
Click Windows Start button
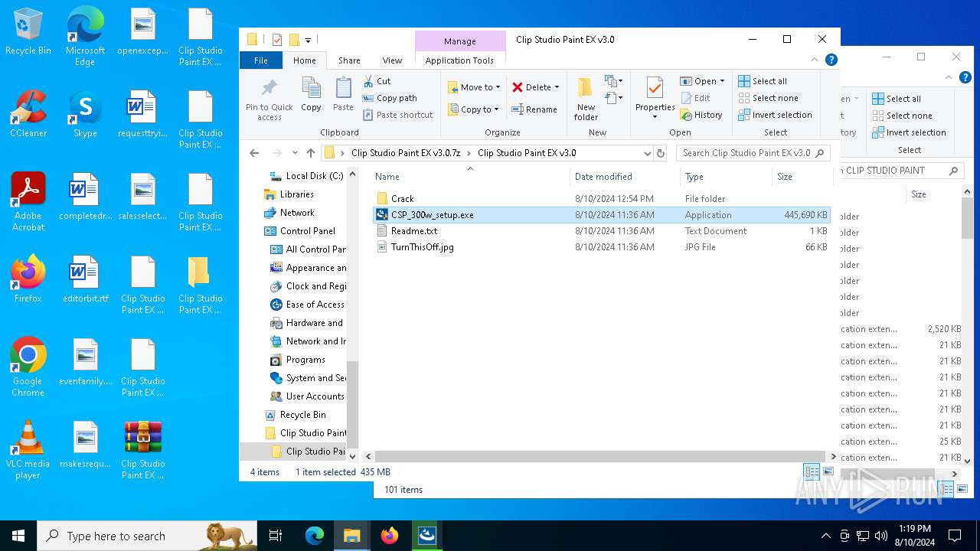[18, 536]
